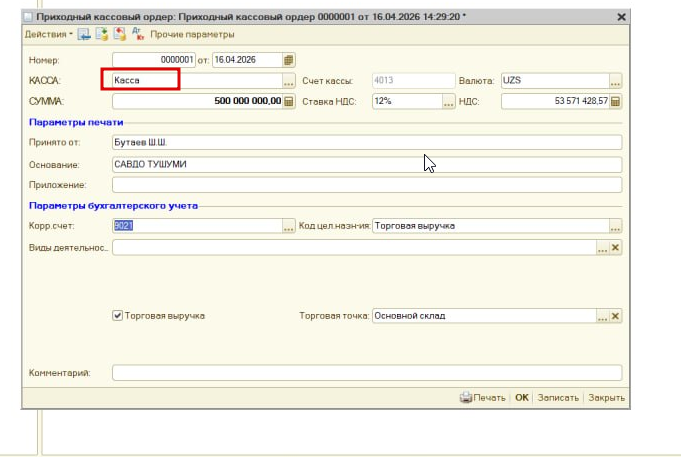Open the Код цел.назн-ия selection button
This screenshot has width=681, height=457.
click(x=615, y=226)
